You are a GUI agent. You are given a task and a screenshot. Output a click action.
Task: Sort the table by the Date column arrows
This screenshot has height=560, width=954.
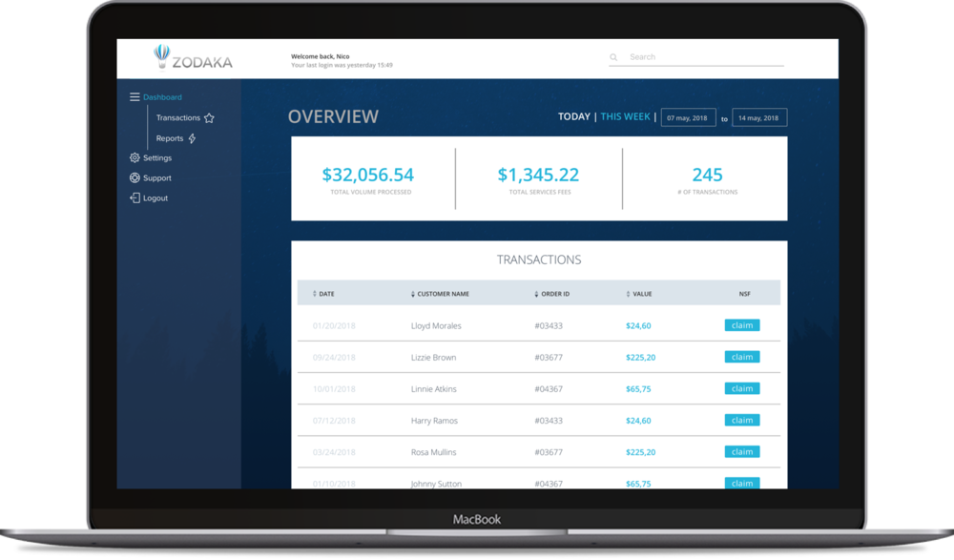tap(315, 294)
